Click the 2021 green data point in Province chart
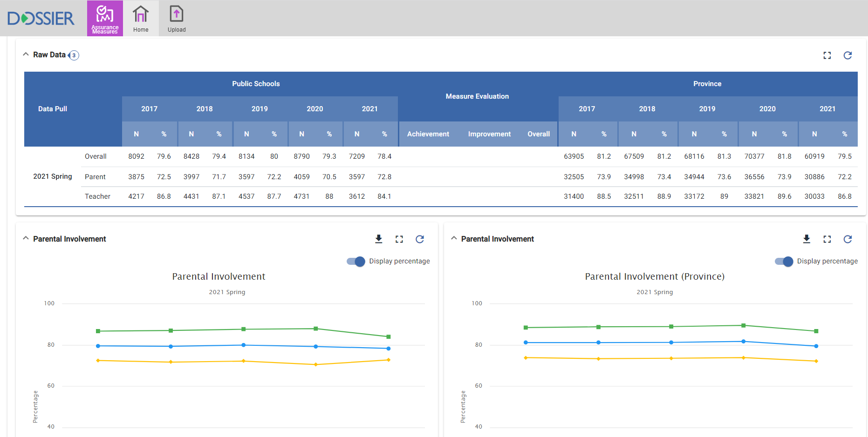Image resolution: width=868 pixels, height=437 pixels. (x=816, y=331)
